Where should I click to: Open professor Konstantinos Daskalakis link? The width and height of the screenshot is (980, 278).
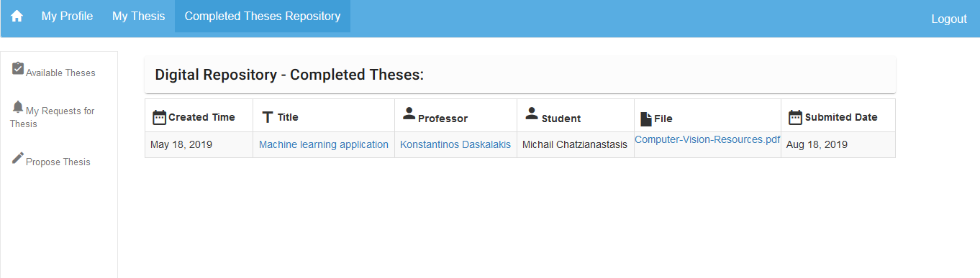[455, 144]
